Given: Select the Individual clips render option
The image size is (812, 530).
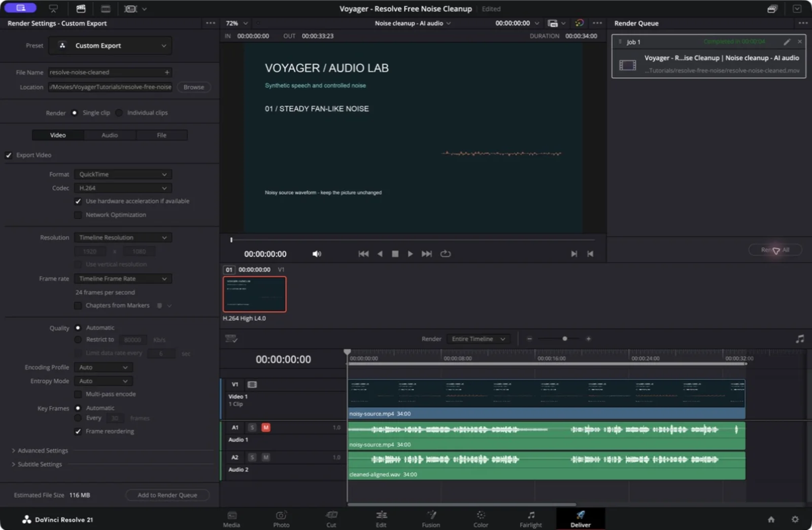Looking at the screenshot, I should click(119, 113).
